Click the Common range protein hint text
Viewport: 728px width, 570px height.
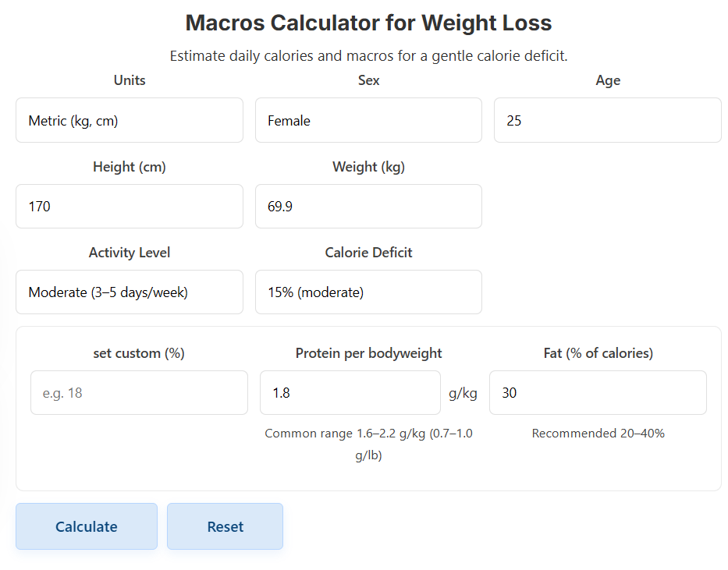(x=368, y=444)
